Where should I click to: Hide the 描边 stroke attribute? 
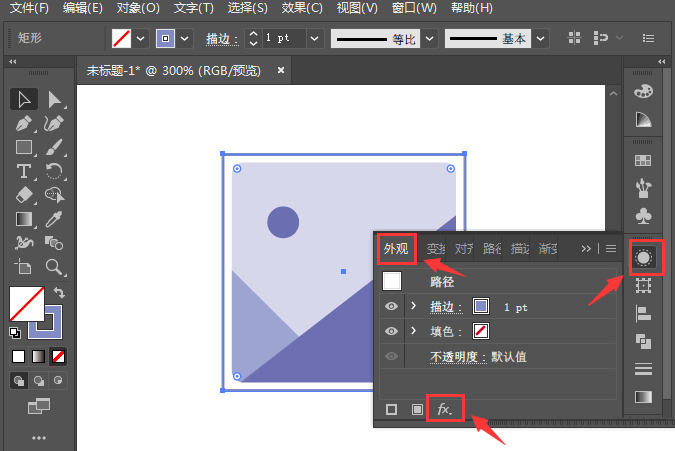tap(391, 306)
